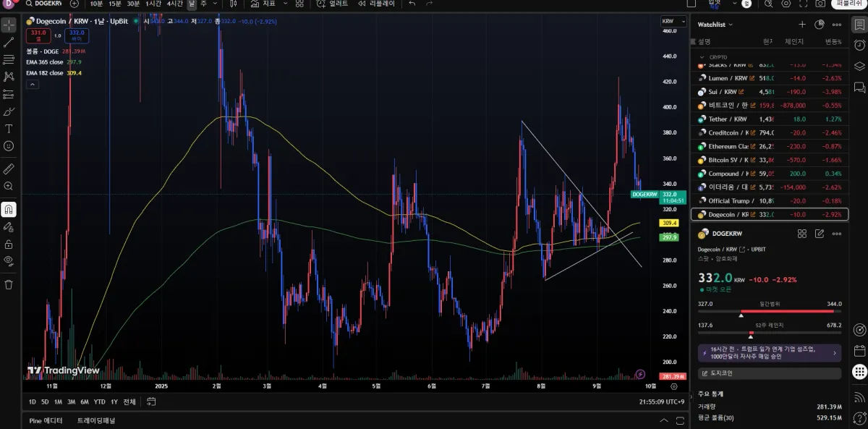Edit DOGEKRW symbol notes pencil icon
Screen dimensions: 868x429
pos(820,234)
